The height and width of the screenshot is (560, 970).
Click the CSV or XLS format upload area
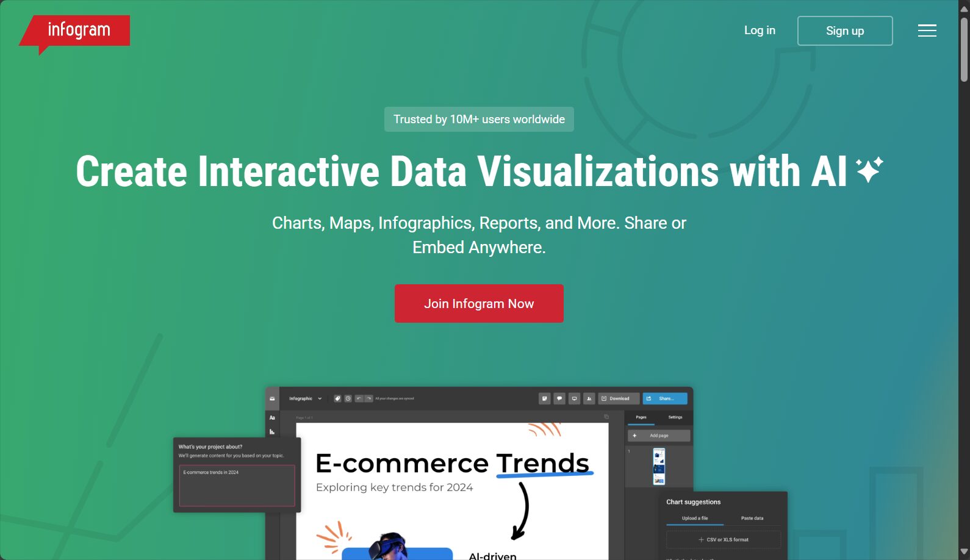pos(724,540)
